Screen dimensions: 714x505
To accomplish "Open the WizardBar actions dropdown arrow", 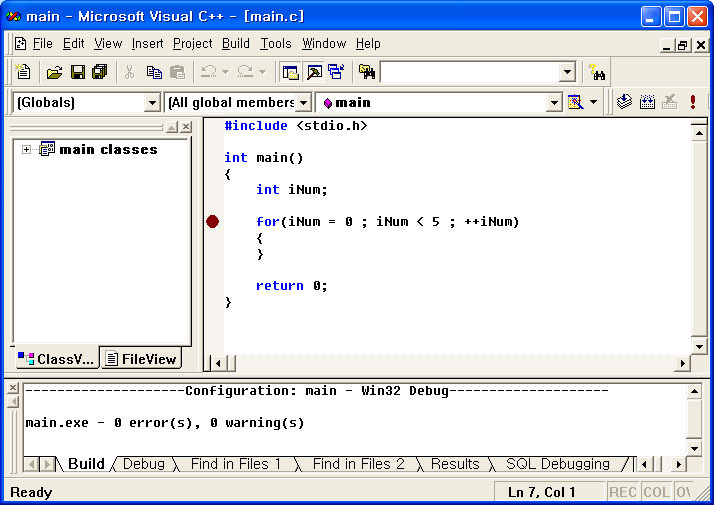I will [593, 102].
